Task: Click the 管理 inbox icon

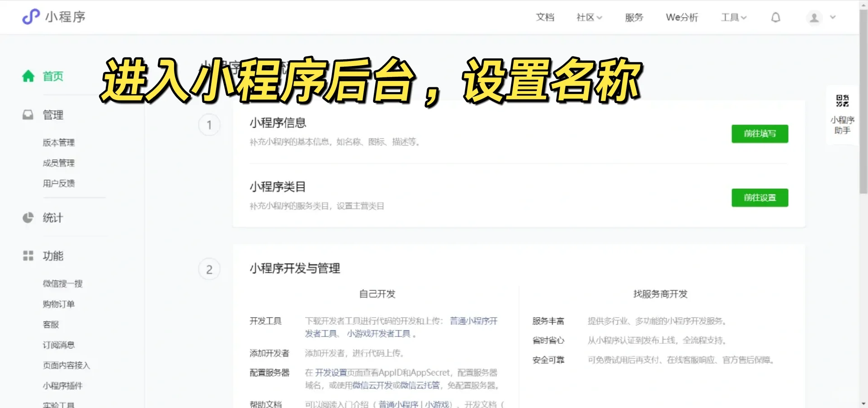Action: click(x=28, y=115)
